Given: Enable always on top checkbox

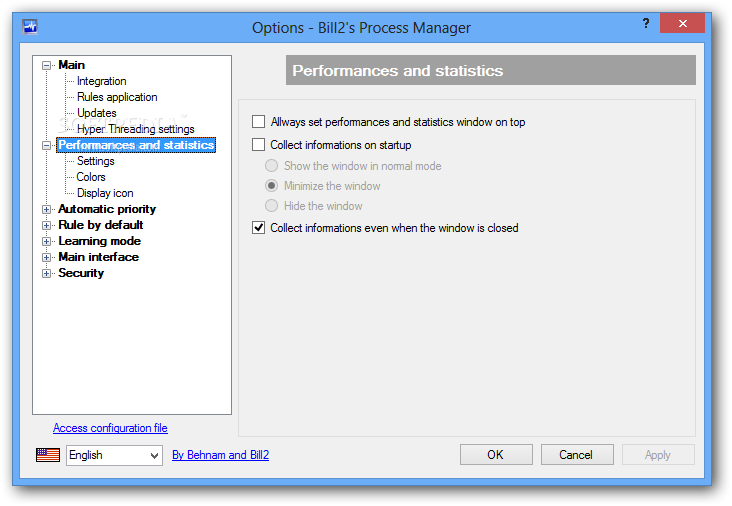Looking at the screenshot, I should click(x=258, y=122).
